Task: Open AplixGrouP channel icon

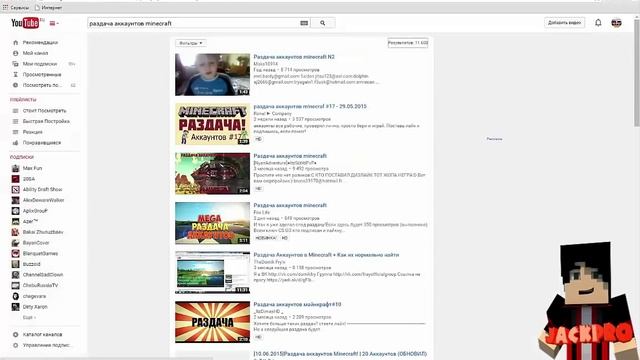Action: coord(16,211)
